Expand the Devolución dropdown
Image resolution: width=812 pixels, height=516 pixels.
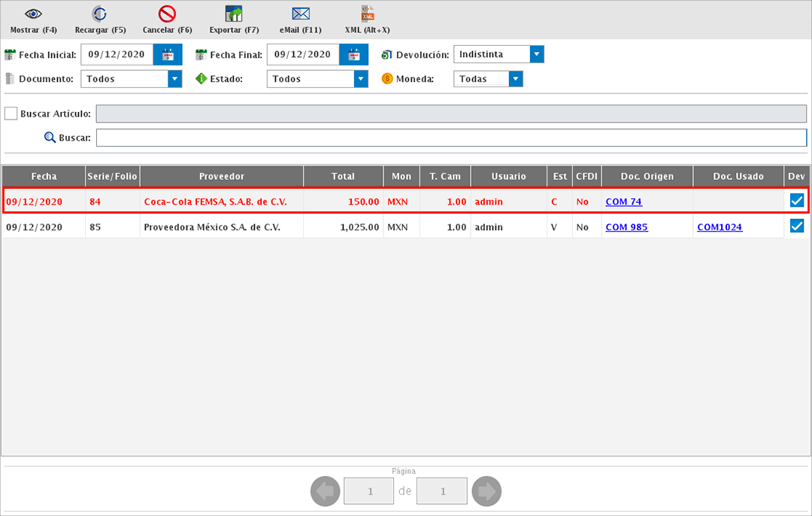[536, 54]
